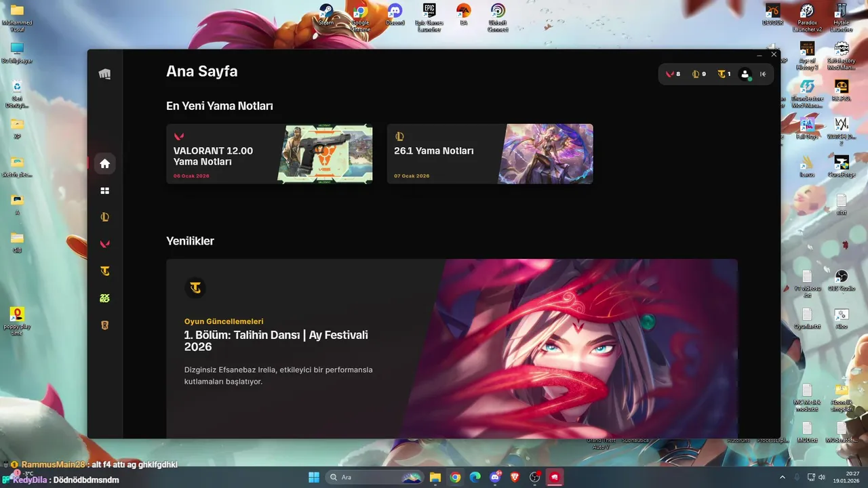Viewport: 868px width, 488px height.
Task: Open the profile account icon
Action: (x=745, y=75)
